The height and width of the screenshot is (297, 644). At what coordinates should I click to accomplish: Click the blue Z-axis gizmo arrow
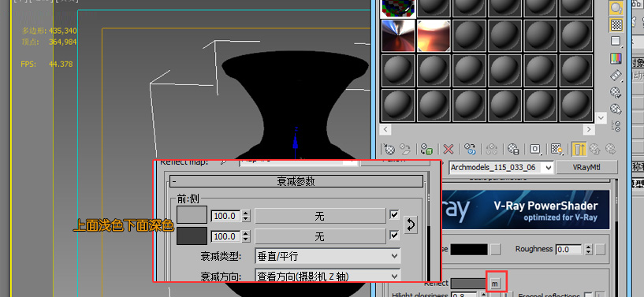[x=296, y=142]
